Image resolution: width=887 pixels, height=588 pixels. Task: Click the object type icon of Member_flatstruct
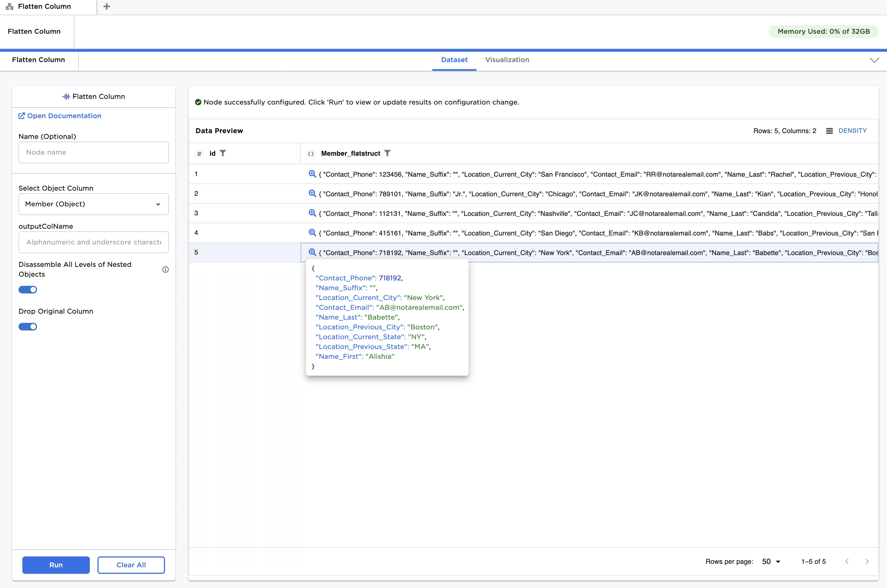pyautogui.click(x=311, y=153)
